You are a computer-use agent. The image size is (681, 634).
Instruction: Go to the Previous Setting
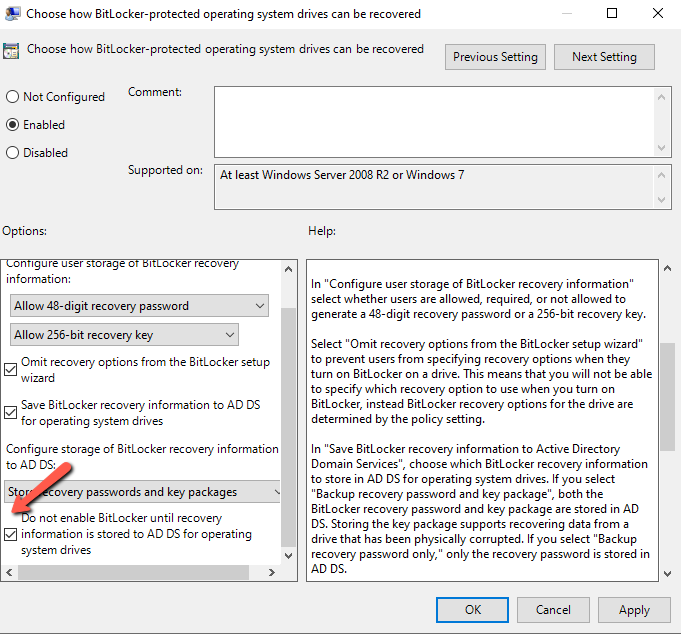(x=496, y=57)
